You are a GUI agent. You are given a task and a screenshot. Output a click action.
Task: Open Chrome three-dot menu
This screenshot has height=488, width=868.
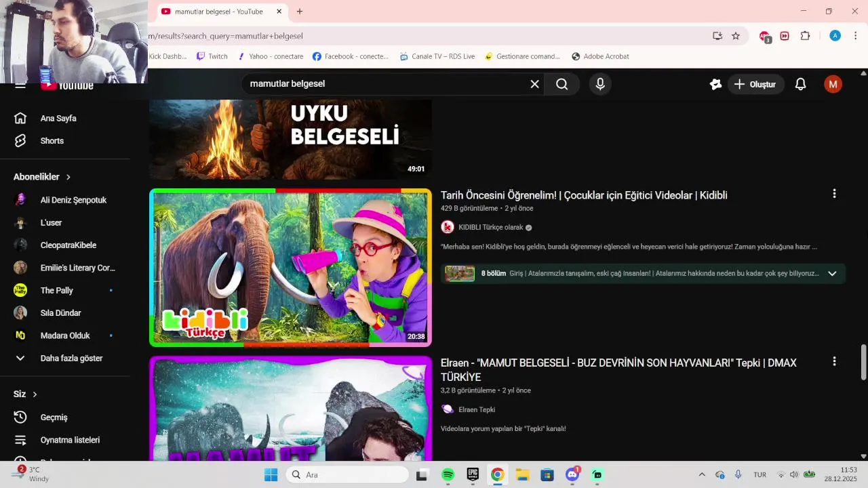855,36
